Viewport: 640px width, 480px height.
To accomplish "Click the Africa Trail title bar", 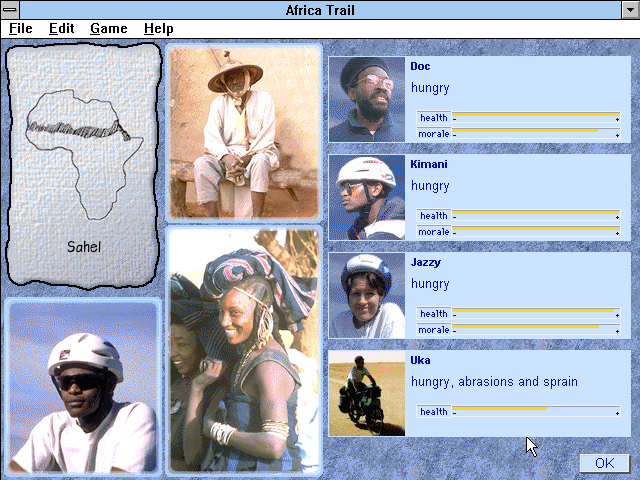I will [320, 9].
